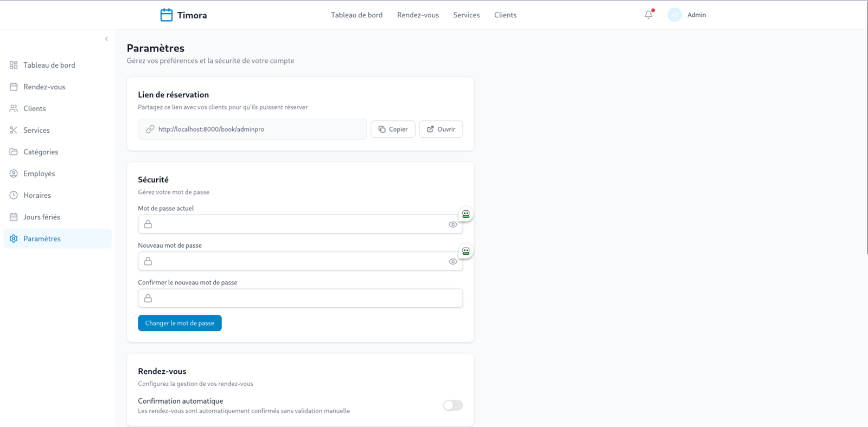Screen dimensions: 868x427
Task: Go to Clients in the top navigation
Action: 505,15
